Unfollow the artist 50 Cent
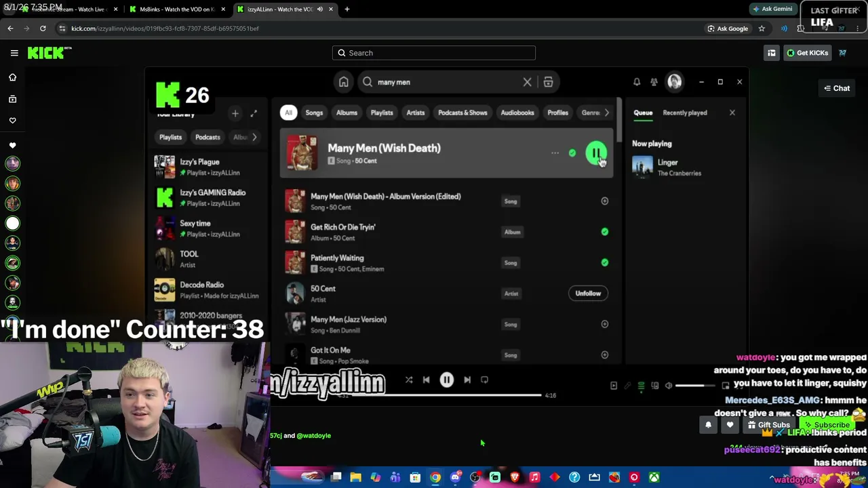 tap(588, 293)
